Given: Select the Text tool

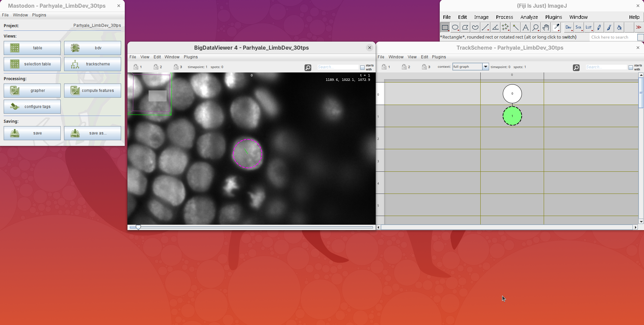Looking at the screenshot, I should (526, 28).
